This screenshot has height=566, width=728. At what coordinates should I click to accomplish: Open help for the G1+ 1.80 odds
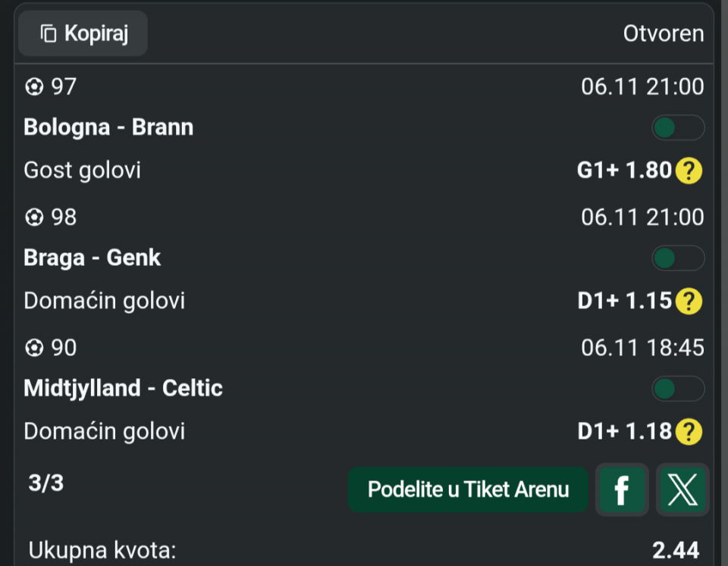point(689,170)
